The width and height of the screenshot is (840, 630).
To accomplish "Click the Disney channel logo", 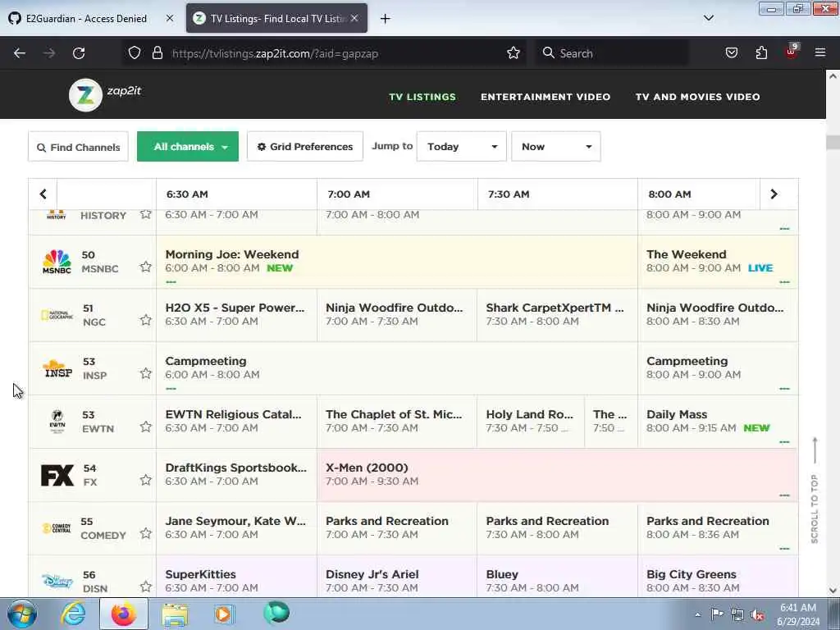I will (x=57, y=582).
